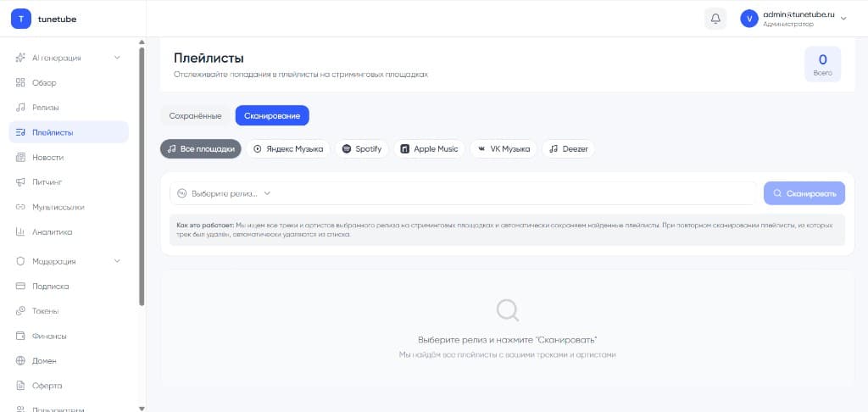Click the user avatar with letter V
This screenshot has height=412, width=868.
click(x=749, y=19)
